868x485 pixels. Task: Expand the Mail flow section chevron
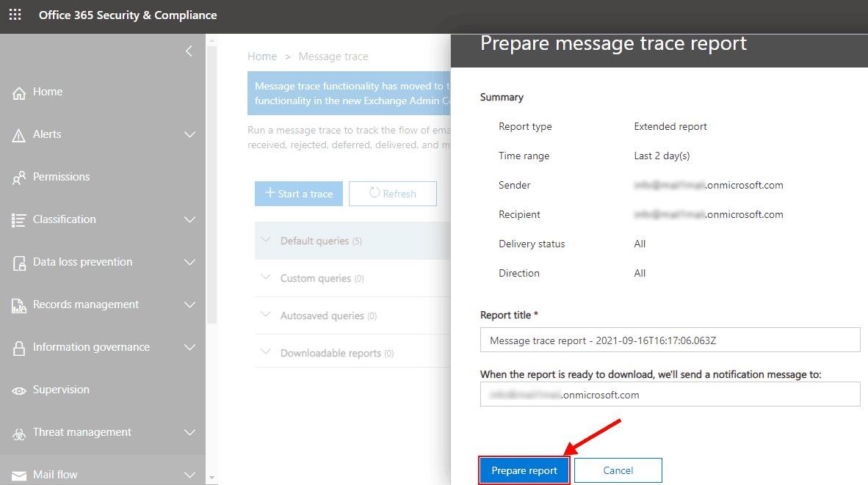pyautogui.click(x=189, y=475)
